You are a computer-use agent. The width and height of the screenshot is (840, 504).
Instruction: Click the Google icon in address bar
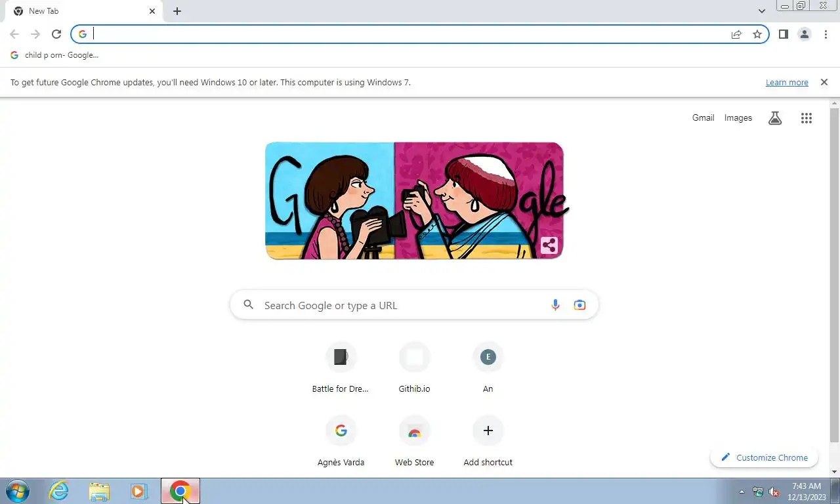click(x=82, y=34)
